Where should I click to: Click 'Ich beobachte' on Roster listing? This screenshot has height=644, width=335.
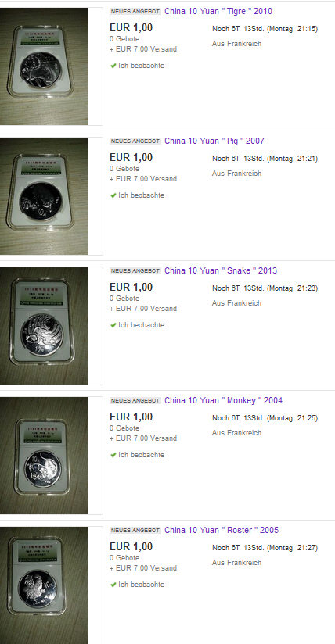coord(141,585)
